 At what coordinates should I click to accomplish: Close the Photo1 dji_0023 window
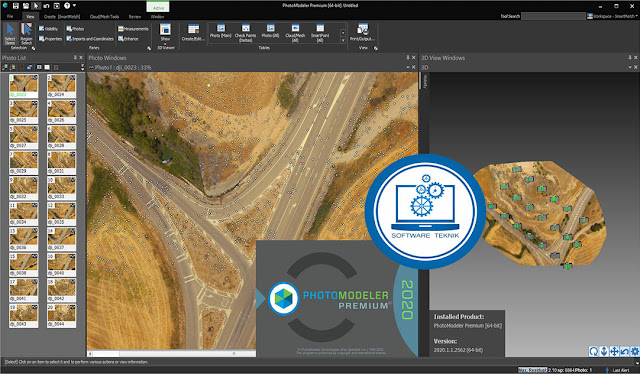[413, 67]
